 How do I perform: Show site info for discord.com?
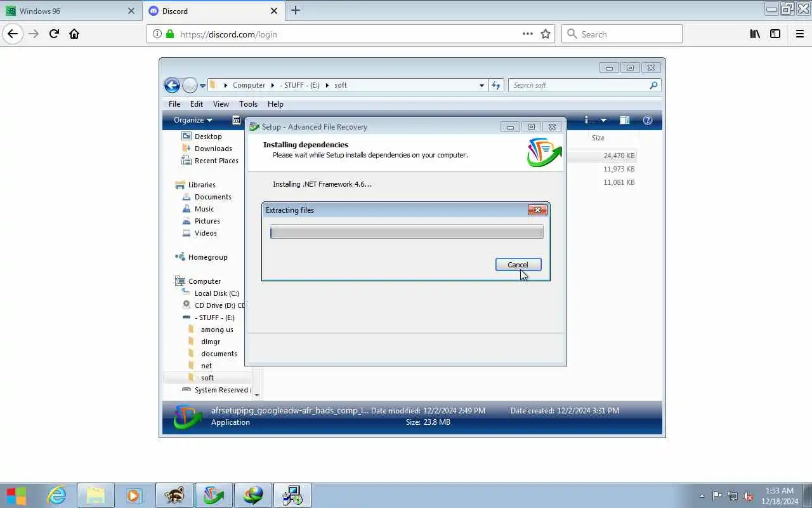point(157,34)
